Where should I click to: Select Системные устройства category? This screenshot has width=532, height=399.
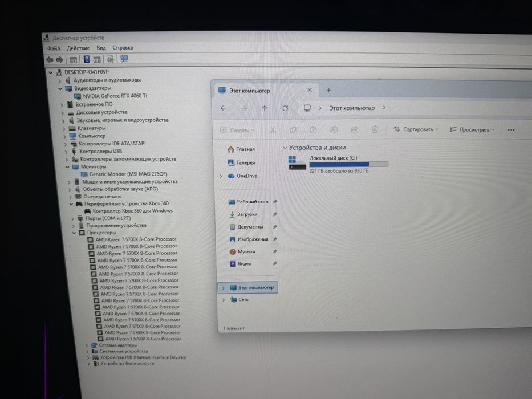(x=124, y=351)
